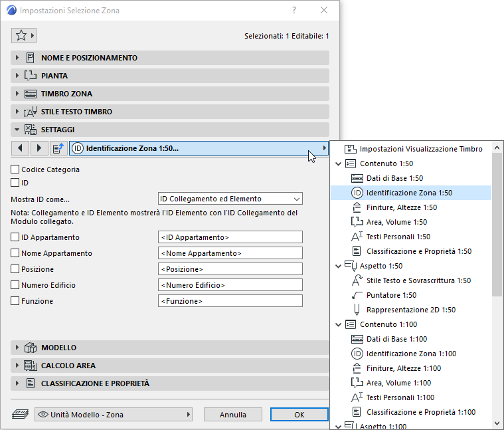504x430 pixels.
Task: Enable the Numero Edificio checkbox
Action: point(15,285)
